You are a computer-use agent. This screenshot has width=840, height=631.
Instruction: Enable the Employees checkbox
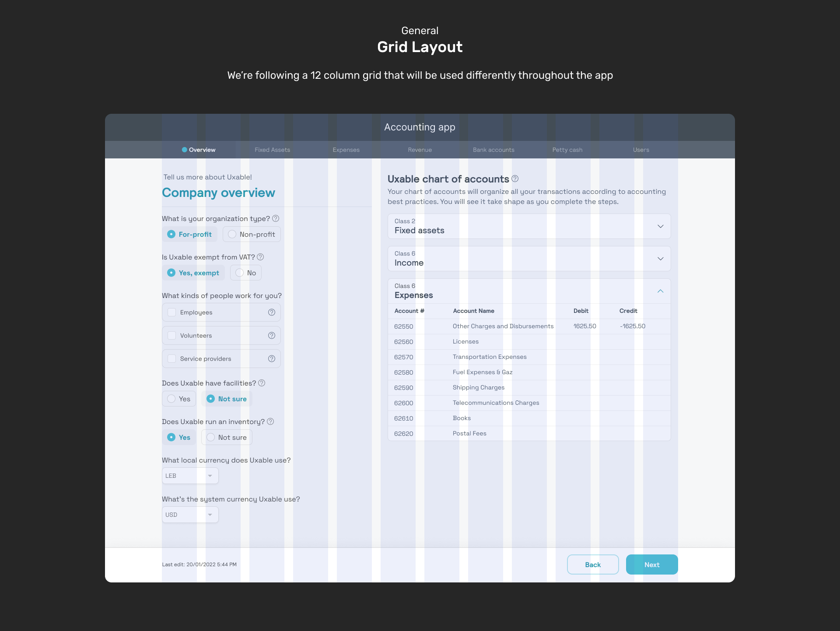click(172, 312)
